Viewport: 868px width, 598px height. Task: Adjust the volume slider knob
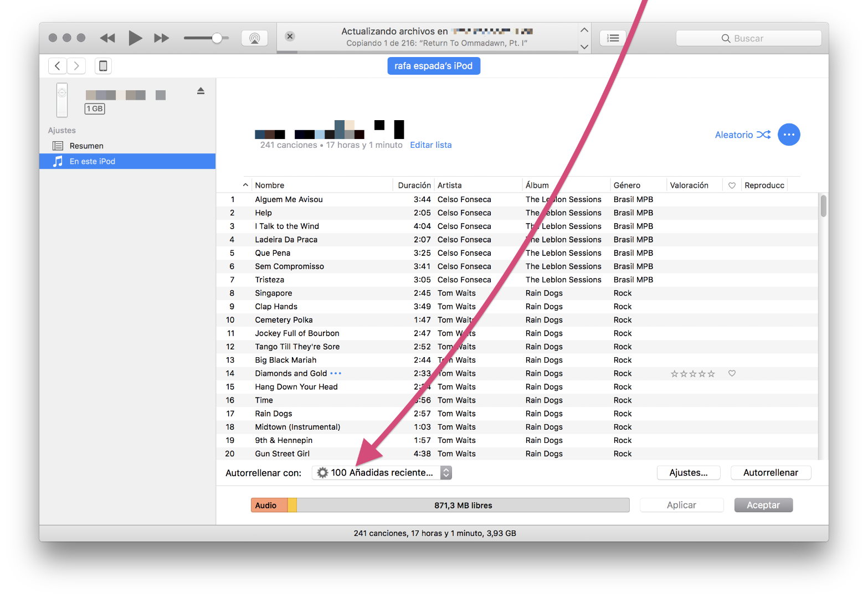click(x=217, y=38)
